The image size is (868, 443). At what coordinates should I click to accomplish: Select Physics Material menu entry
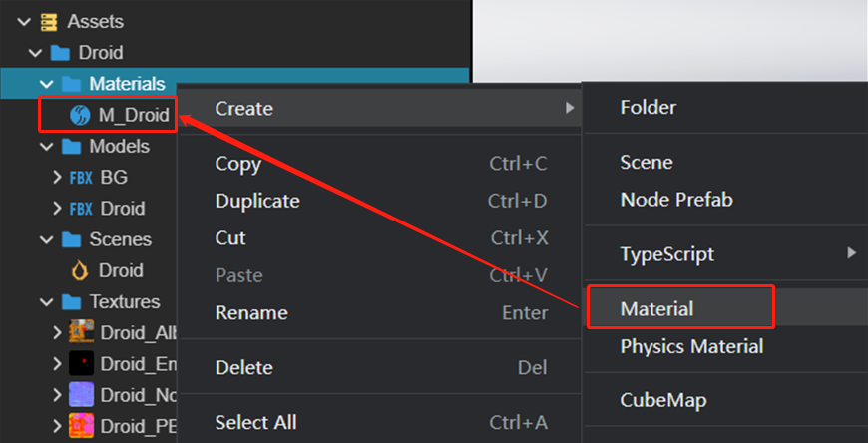[691, 346]
